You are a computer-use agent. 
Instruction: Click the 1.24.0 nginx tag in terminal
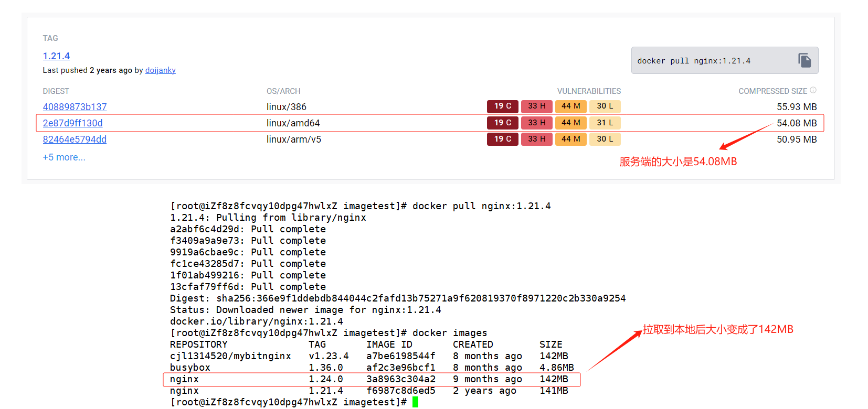click(x=326, y=379)
